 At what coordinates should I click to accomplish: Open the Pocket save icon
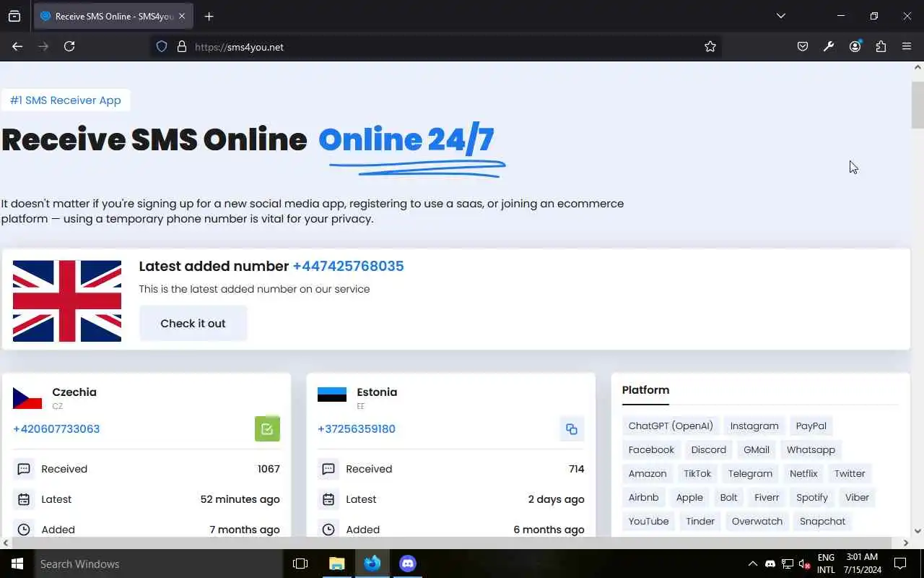click(x=803, y=46)
